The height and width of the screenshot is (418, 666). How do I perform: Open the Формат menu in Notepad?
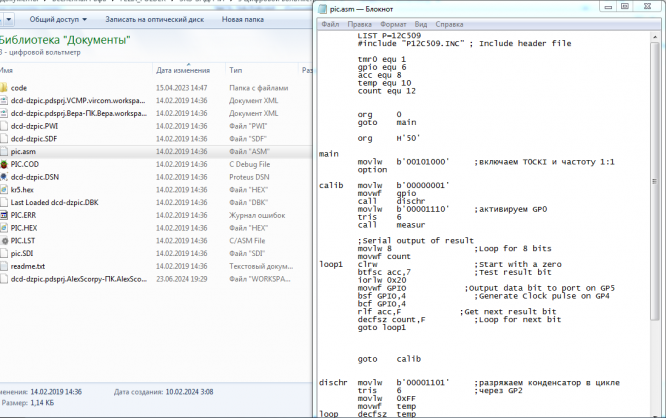393,24
